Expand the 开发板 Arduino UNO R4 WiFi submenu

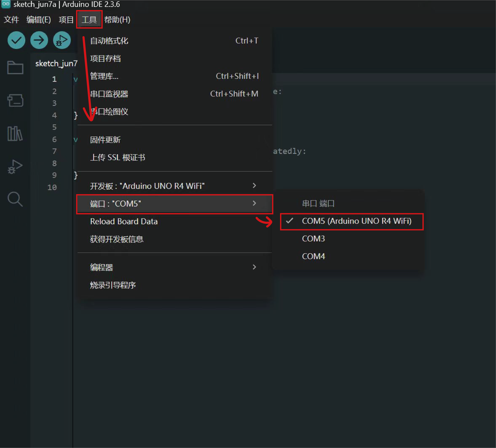click(175, 186)
